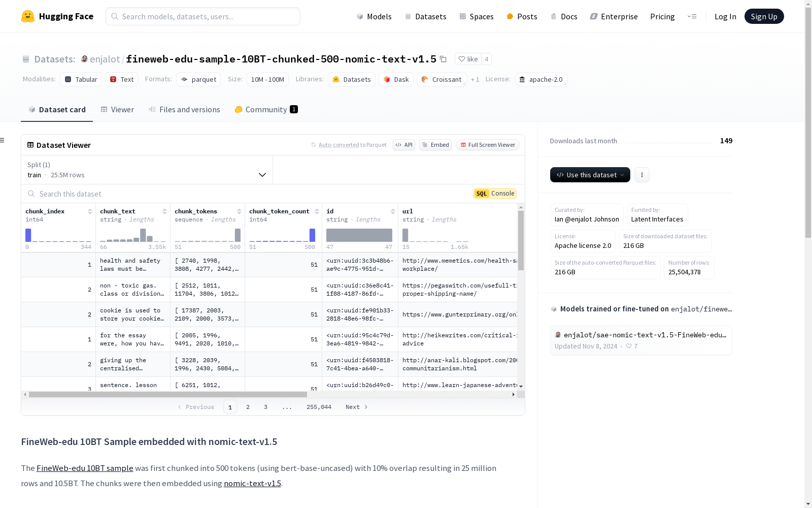Click the Croissant library tag

[442, 79]
